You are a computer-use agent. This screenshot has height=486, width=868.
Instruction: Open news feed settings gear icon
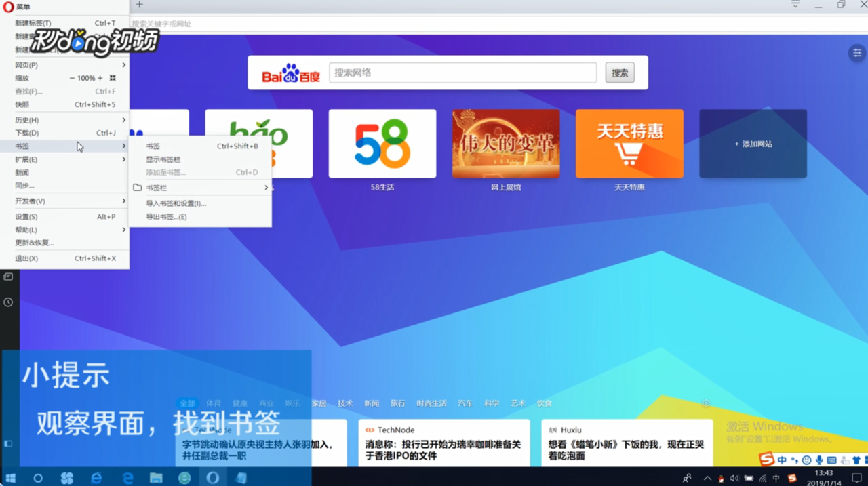click(x=706, y=403)
